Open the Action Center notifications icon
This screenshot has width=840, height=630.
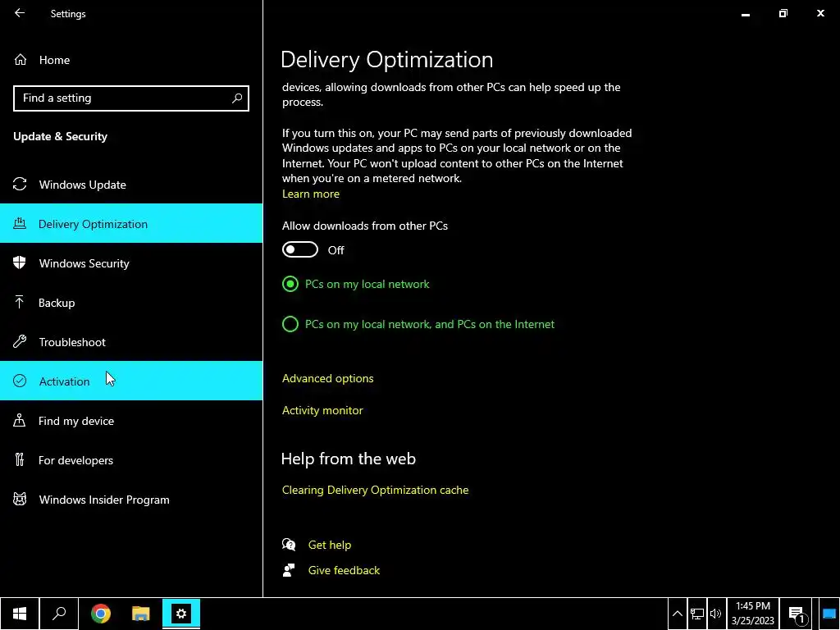coord(797,614)
